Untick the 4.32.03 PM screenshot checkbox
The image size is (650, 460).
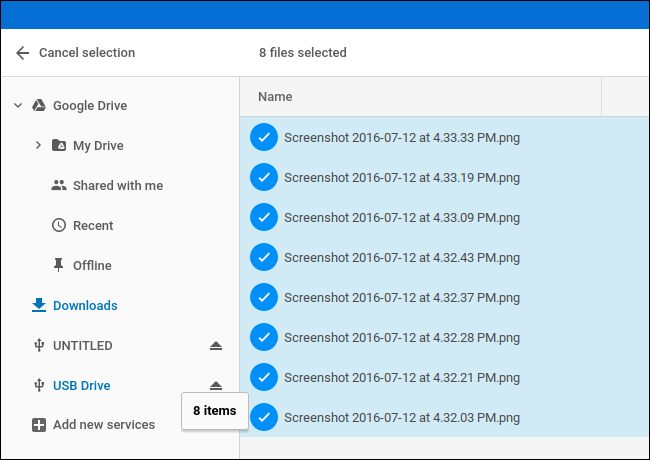(x=263, y=415)
